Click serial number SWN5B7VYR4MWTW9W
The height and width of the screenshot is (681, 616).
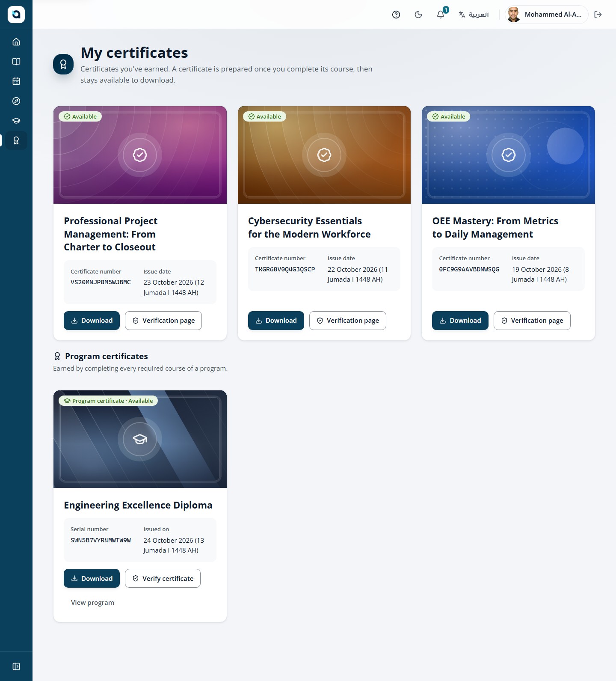101,541
